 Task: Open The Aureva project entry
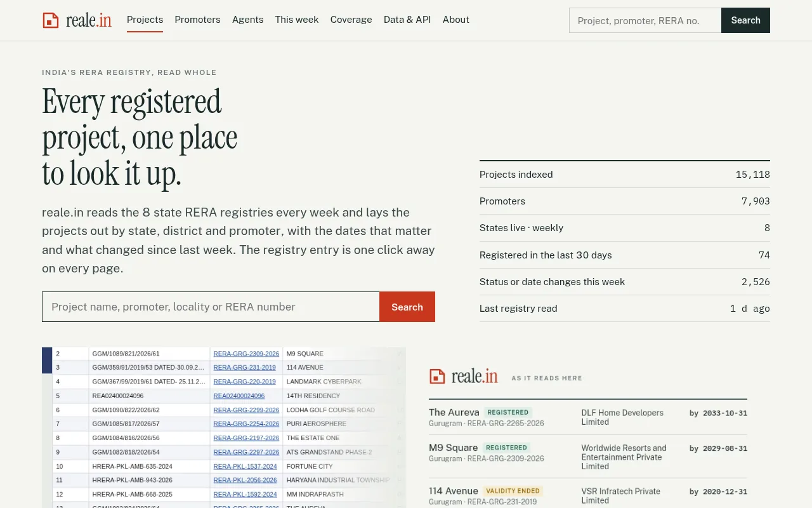[x=454, y=412]
